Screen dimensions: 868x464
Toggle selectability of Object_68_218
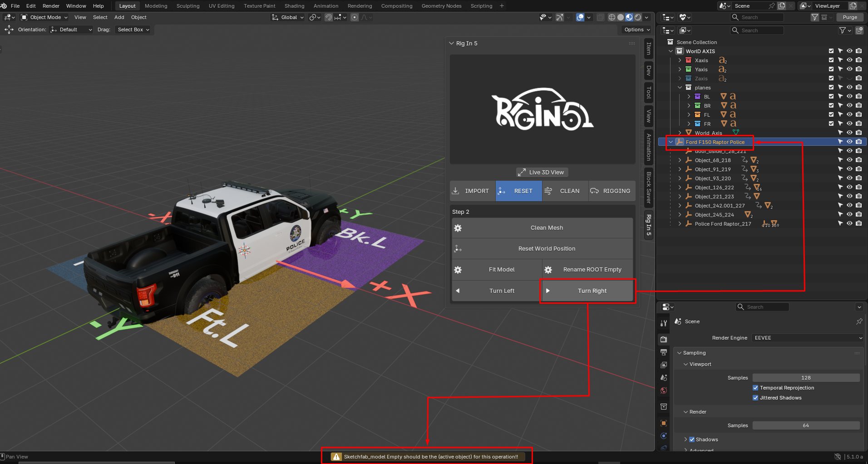point(840,160)
